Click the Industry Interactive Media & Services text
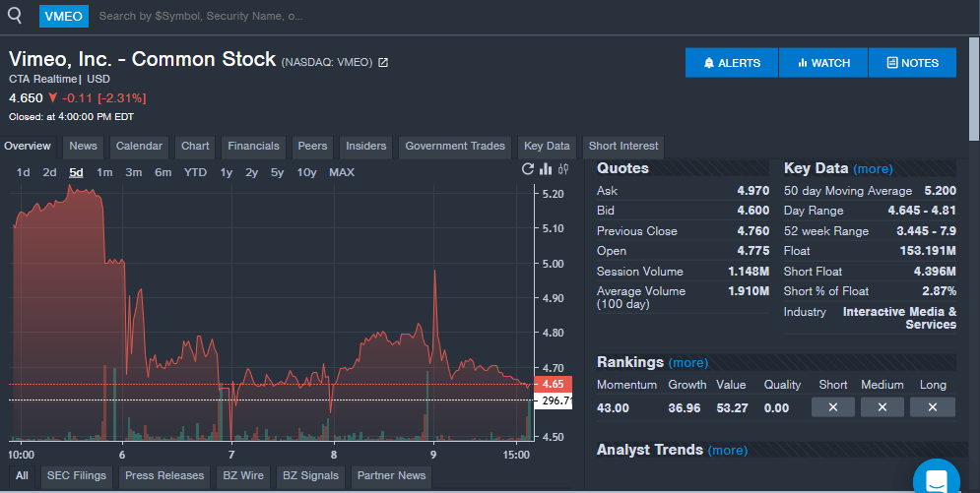Image resolution: width=980 pixels, height=493 pixels. point(899,318)
